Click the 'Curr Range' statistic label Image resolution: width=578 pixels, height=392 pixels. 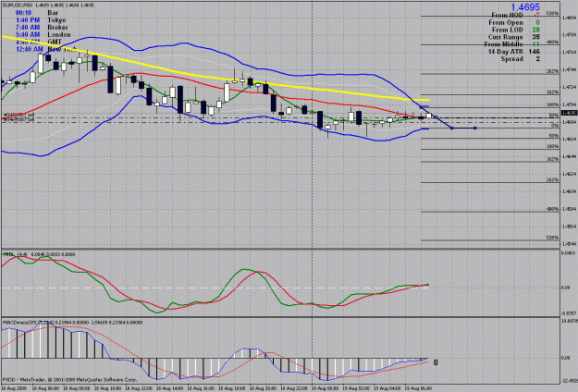(505, 37)
